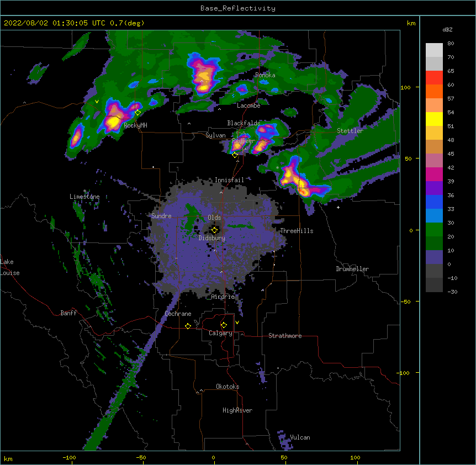Select the Stettler city label
This screenshot has width=476, height=465.
point(350,131)
